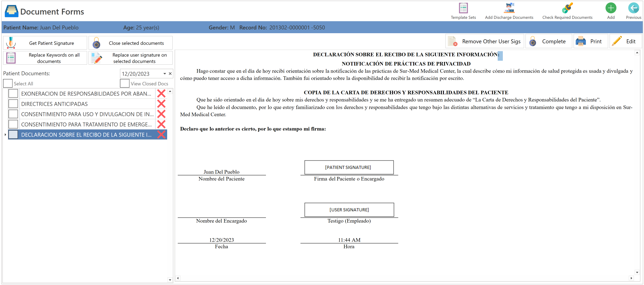This screenshot has height=285, width=644.
Task: Open Check Required Documents tool
Action: tap(567, 8)
